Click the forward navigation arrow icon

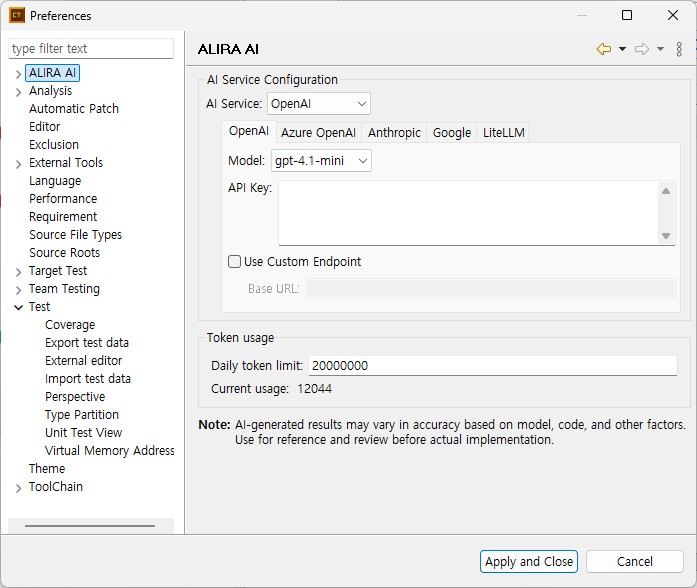[641, 49]
